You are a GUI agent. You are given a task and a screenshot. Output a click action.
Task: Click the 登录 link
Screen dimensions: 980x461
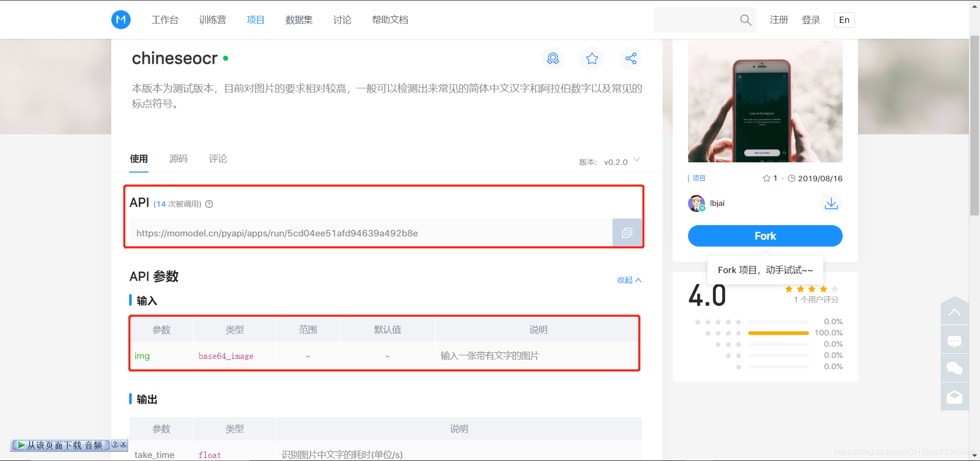[811, 20]
